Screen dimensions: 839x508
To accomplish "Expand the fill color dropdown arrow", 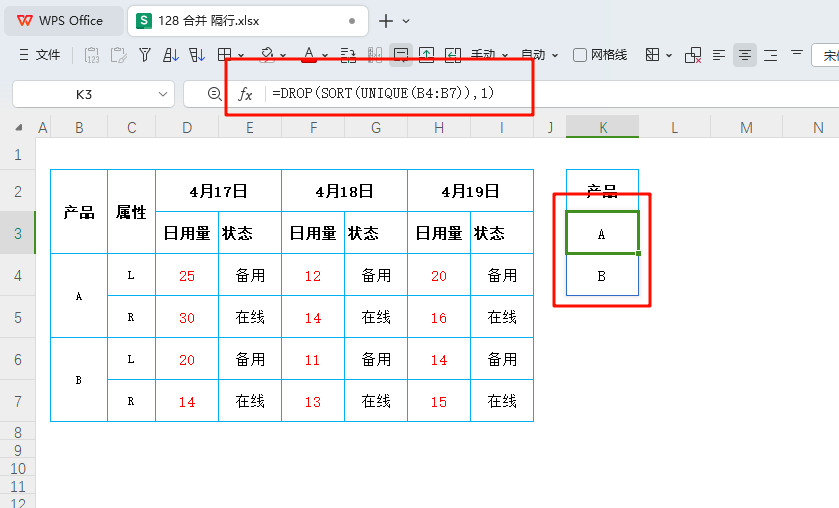I will click(x=283, y=55).
